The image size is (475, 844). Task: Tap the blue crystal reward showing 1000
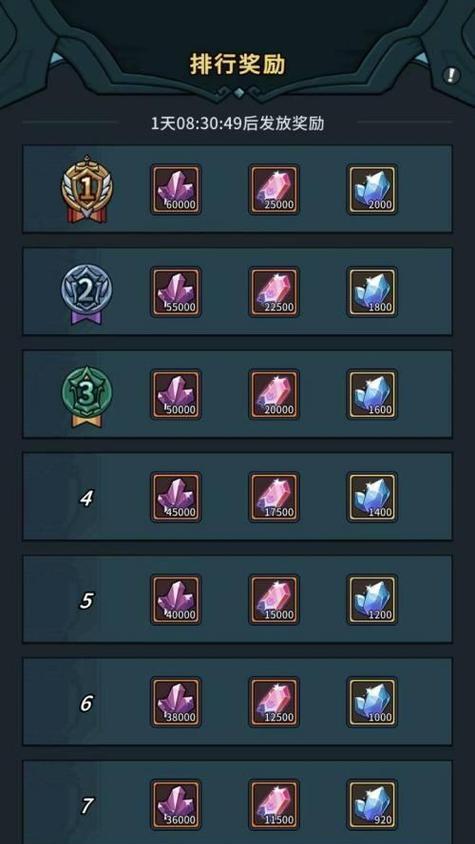tap(372, 702)
